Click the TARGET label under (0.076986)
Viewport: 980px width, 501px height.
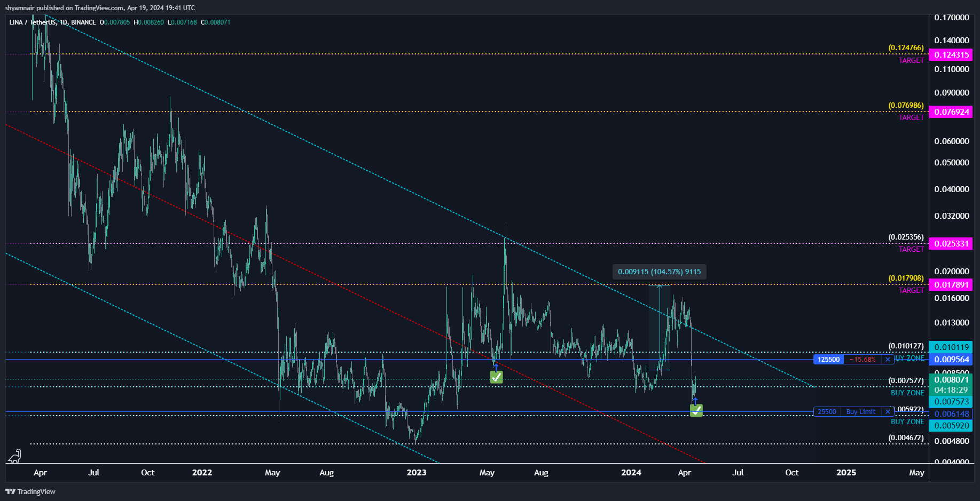click(x=911, y=117)
